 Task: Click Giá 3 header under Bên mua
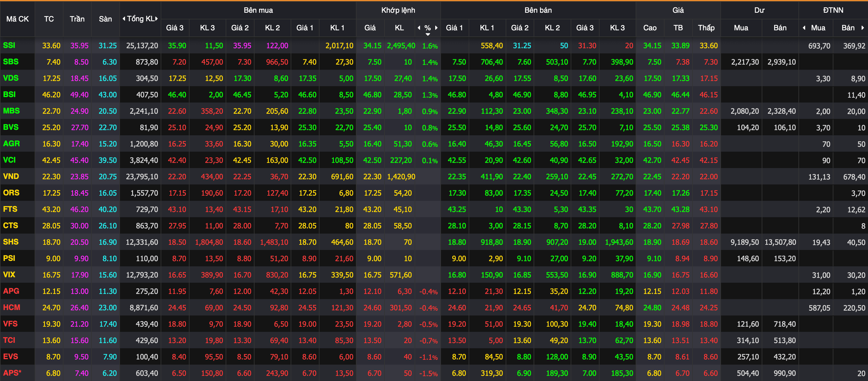pos(175,28)
